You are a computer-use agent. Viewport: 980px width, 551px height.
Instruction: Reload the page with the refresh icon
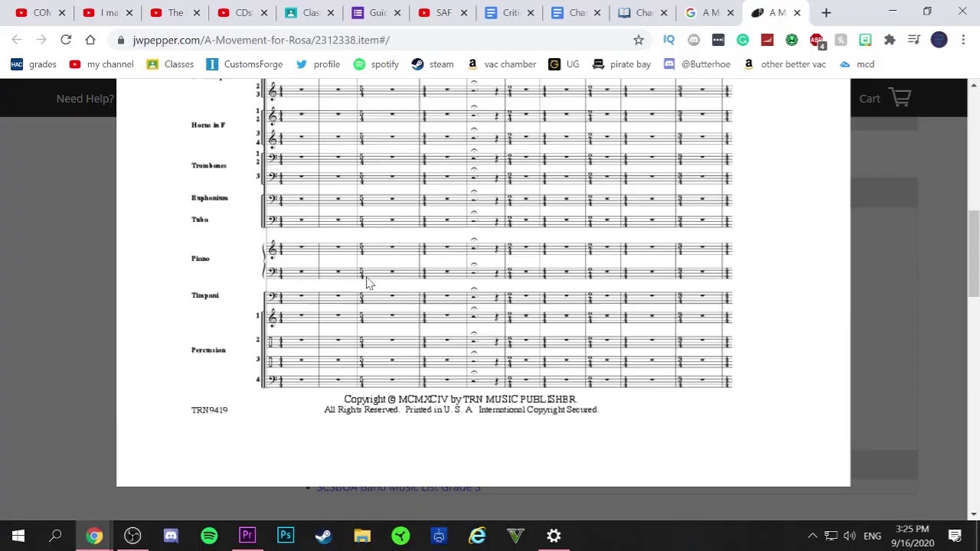pos(66,40)
